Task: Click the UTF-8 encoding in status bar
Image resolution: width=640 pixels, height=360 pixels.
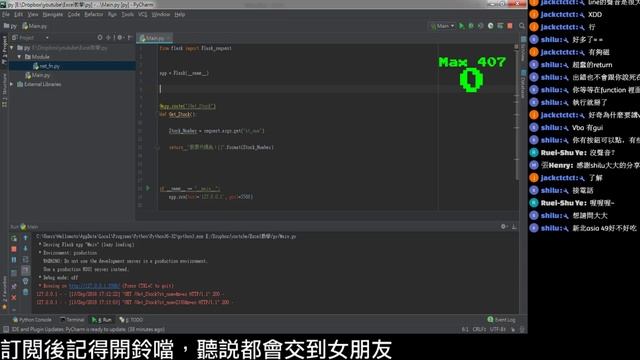Action: pos(498,329)
